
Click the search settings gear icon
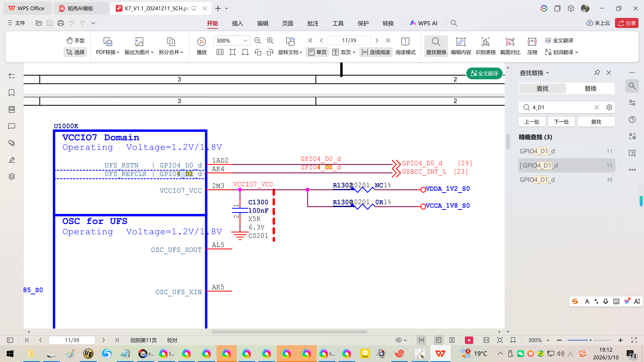(x=609, y=107)
